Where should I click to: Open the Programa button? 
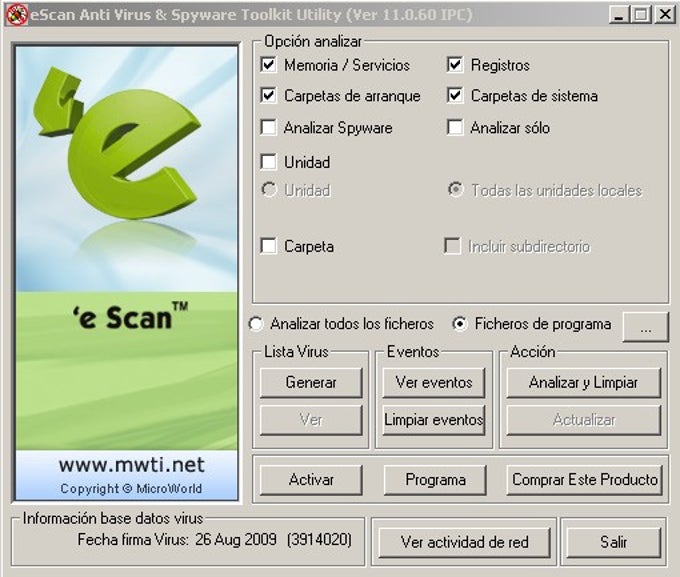tap(435, 480)
